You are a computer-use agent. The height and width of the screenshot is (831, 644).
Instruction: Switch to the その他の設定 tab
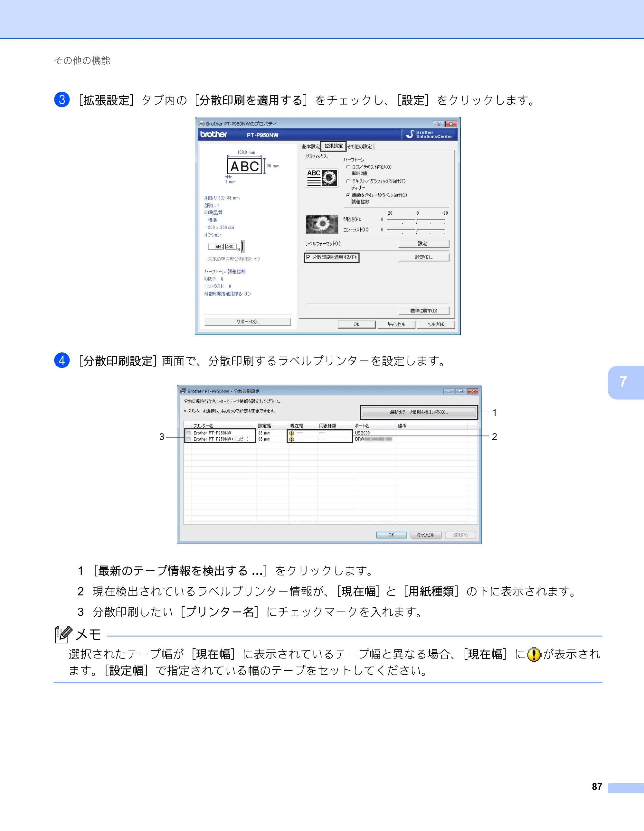[360, 146]
